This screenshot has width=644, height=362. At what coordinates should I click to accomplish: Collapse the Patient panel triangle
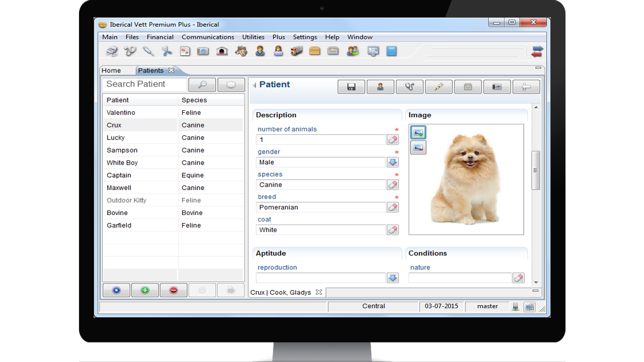[x=255, y=85]
